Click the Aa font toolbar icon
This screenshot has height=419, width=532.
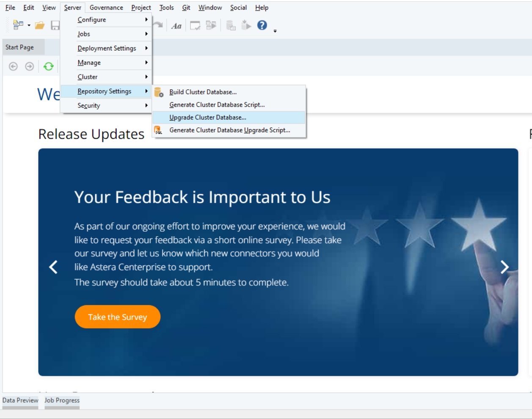click(176, 26)
